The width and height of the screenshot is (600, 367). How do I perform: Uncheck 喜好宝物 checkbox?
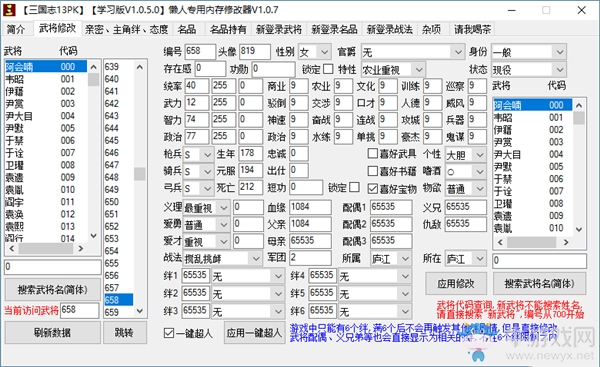click(372, 188)
